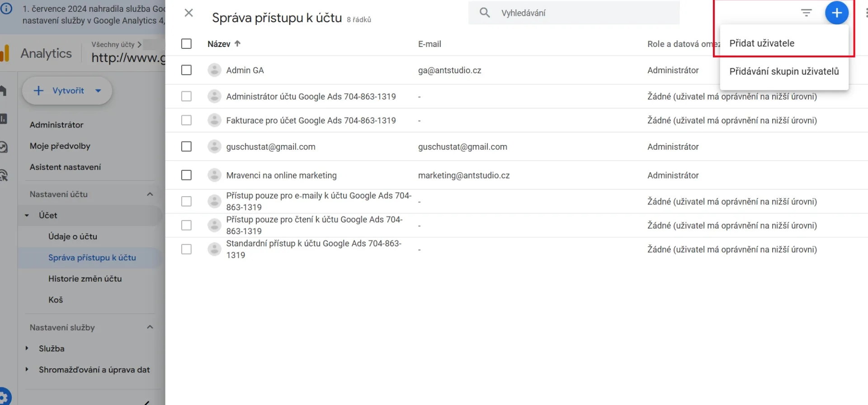
Task: Check the Mravenci na online marketing checkbox
Action: coord(186,175)
